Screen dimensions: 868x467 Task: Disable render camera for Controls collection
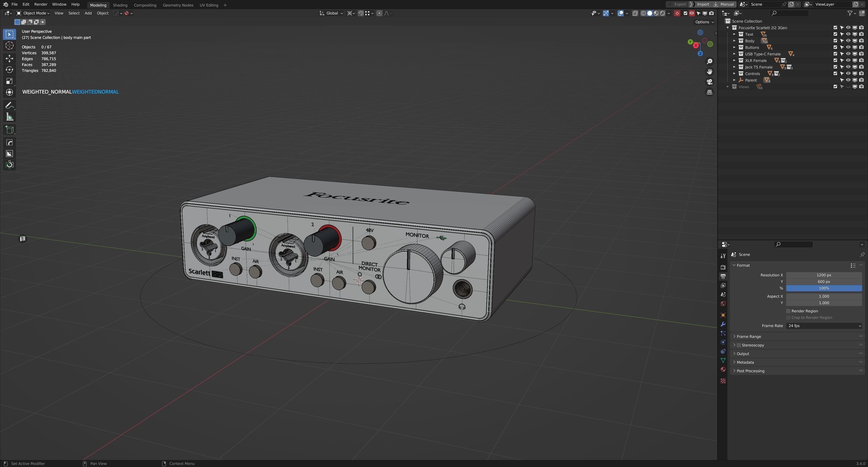pyautogui.click(x=861, y=73)
